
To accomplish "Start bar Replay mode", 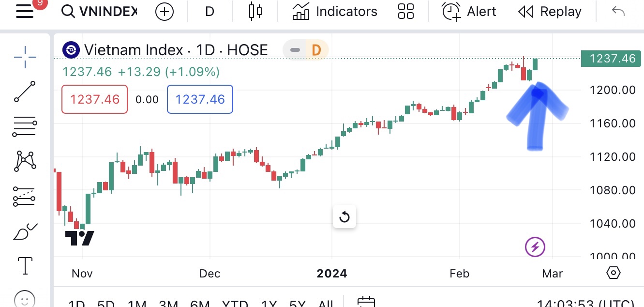I will point(550,12).
